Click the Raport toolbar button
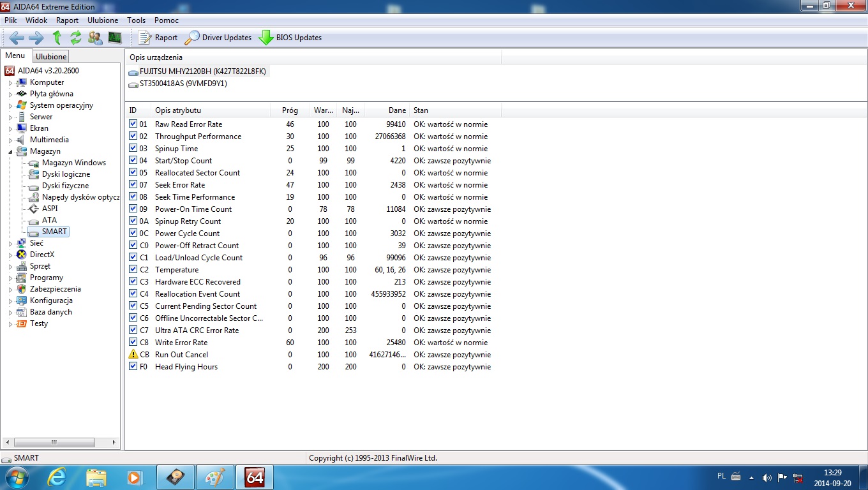868x490 pixels. (x=158, y=38)
